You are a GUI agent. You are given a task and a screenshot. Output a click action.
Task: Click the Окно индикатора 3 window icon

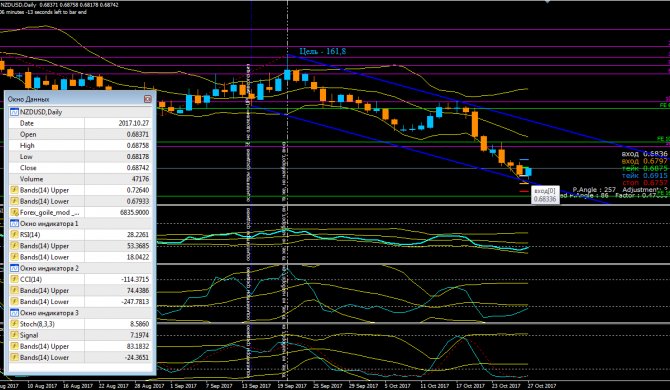point(14,313)
